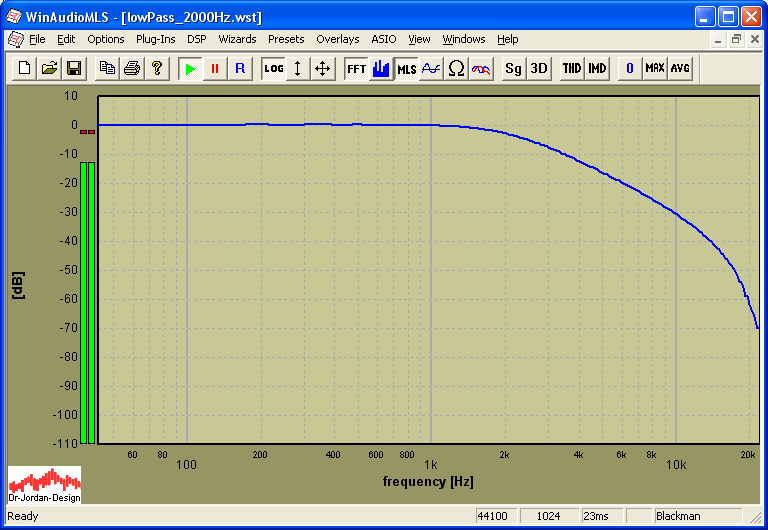Save the file using the floppy disk icon
Screen dimensions: 768x530
(74, 68)
